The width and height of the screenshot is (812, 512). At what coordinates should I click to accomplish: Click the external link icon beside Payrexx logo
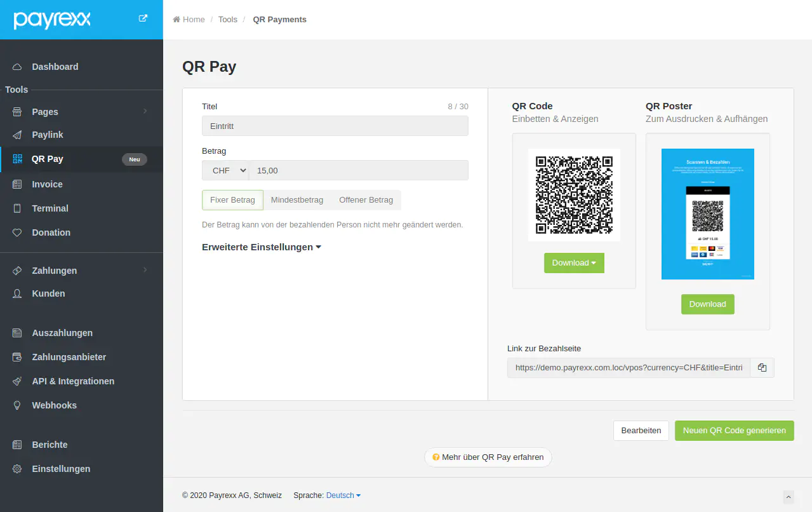pos(143,18)
